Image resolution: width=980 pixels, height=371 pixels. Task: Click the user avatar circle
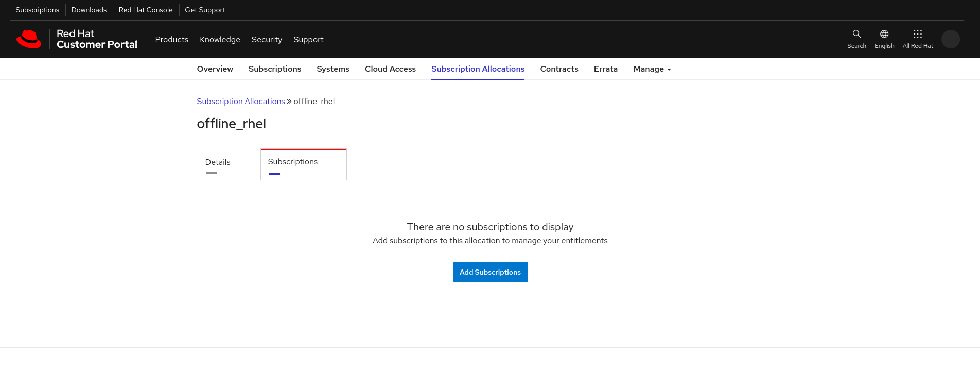[x=950, y=39]
